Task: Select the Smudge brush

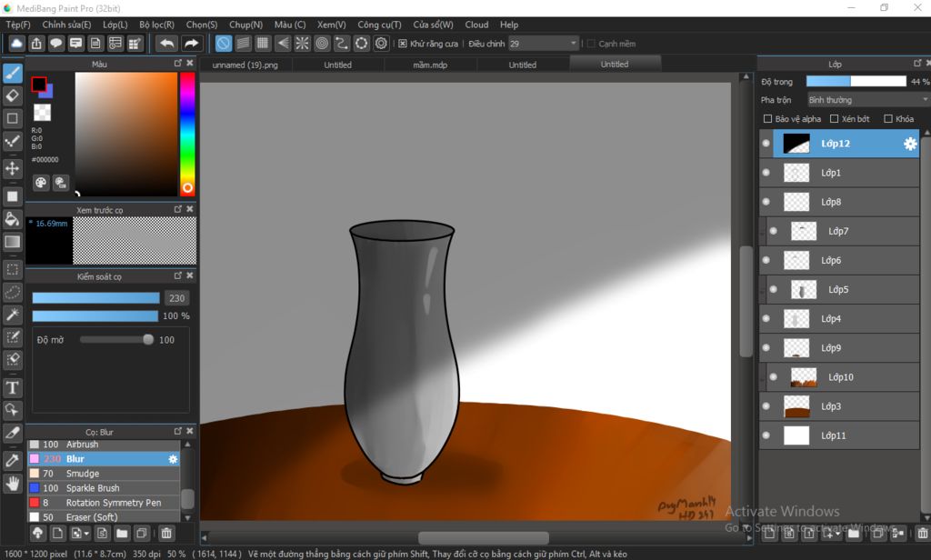Action: (x=82, y=474)
